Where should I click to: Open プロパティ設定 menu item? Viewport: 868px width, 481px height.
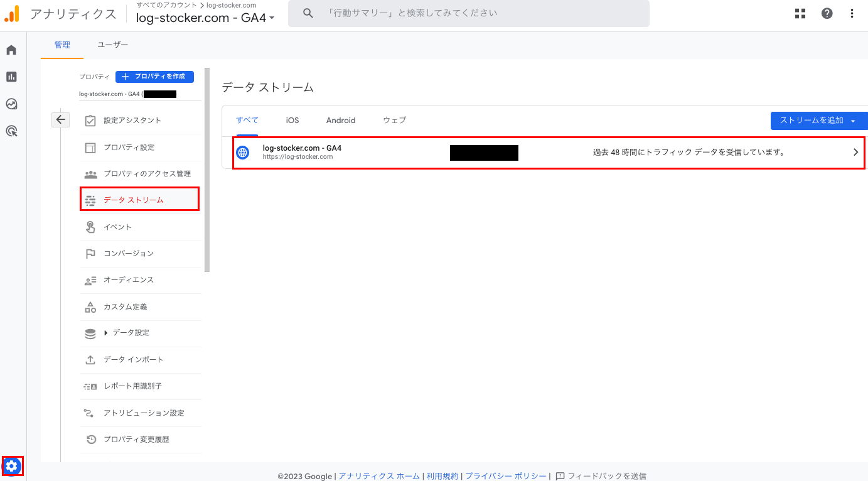tap(129, 148)
